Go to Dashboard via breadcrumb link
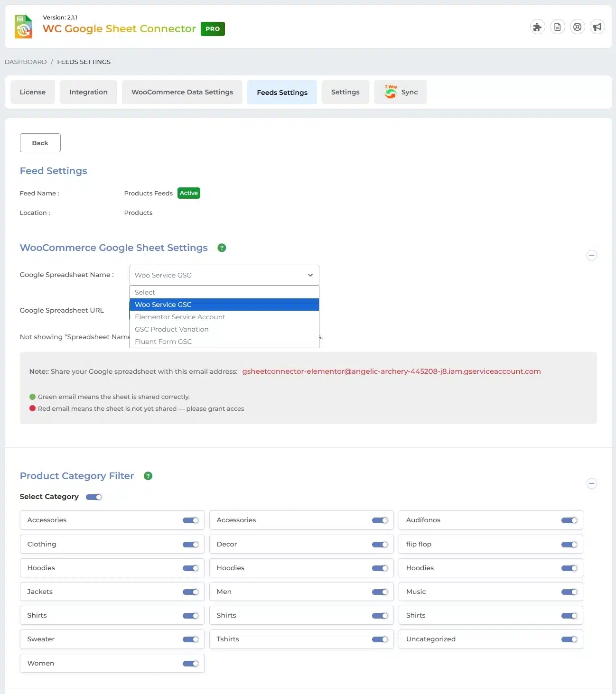The width and height of the screenshot is (616, 694). pos(26,62)
